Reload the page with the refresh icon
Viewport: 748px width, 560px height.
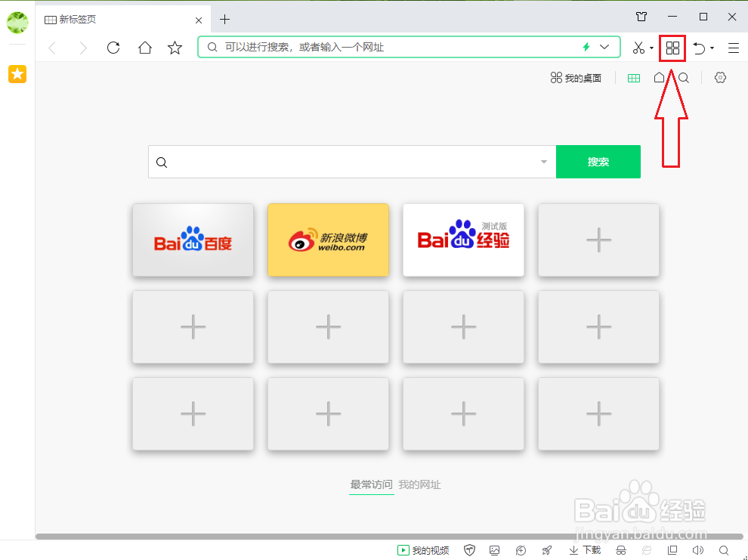pyautogui.click(x=113, y=48)
